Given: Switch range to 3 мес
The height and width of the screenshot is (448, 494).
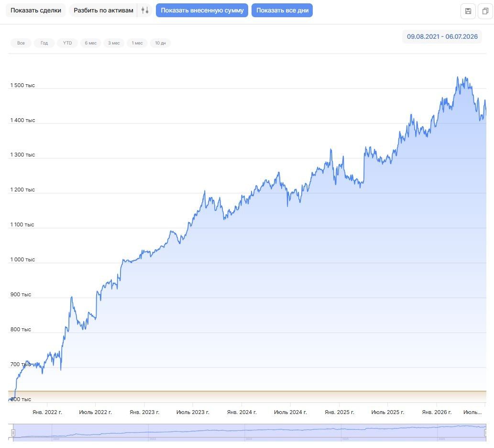Looking at the screenshot, I should (114, 43).
